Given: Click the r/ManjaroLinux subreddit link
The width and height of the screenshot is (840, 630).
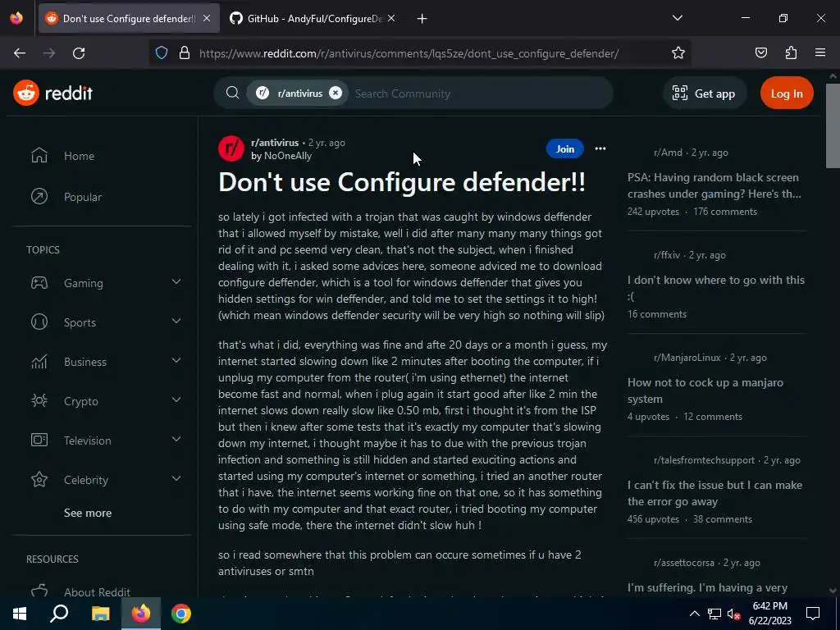Looking at the screenshot, I should point(687,358).
